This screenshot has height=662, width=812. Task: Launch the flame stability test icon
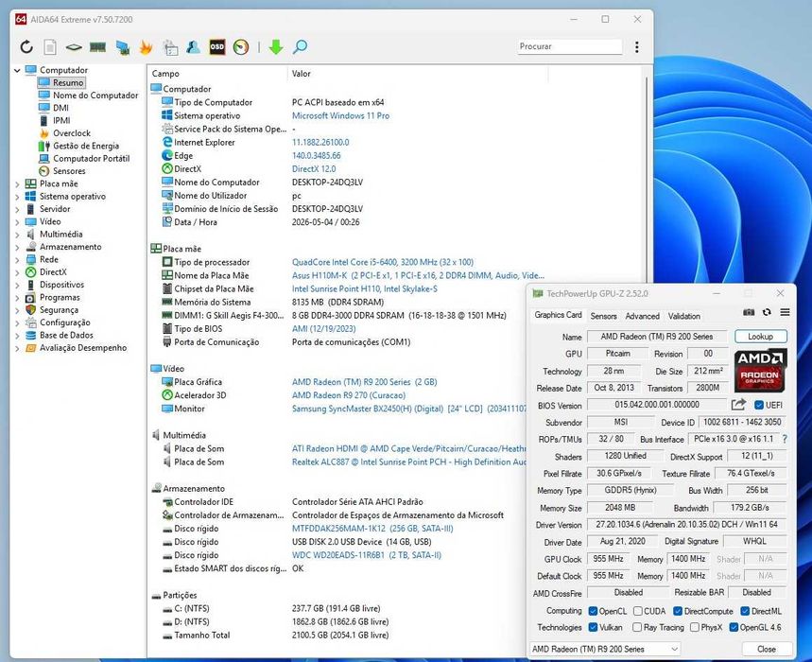coord(147,47)
